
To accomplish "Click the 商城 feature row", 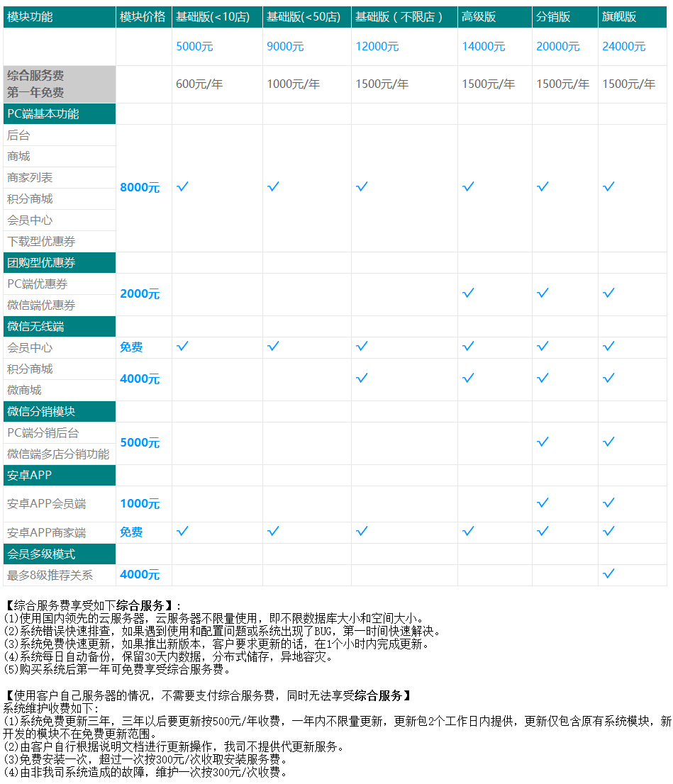I will [60, 157].
